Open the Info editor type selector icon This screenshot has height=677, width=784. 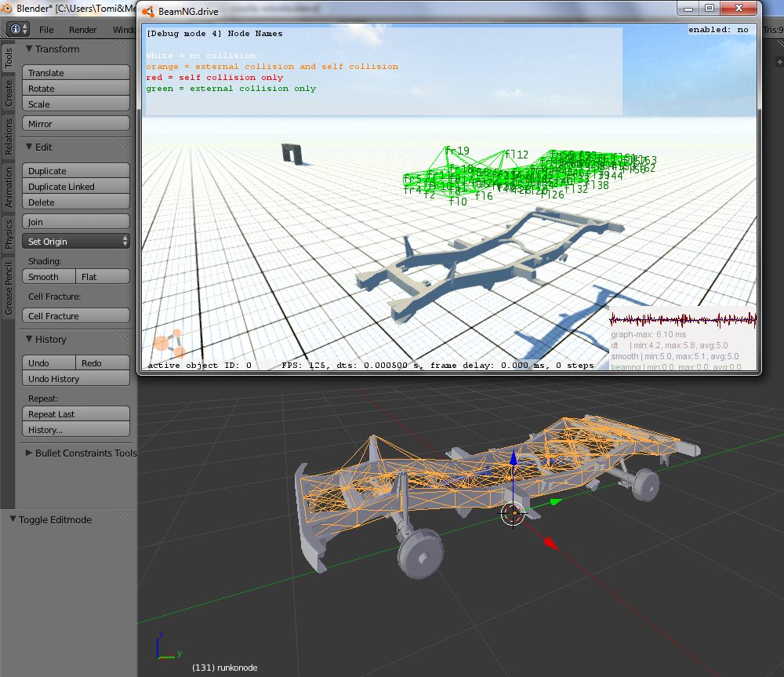point(20,29)
